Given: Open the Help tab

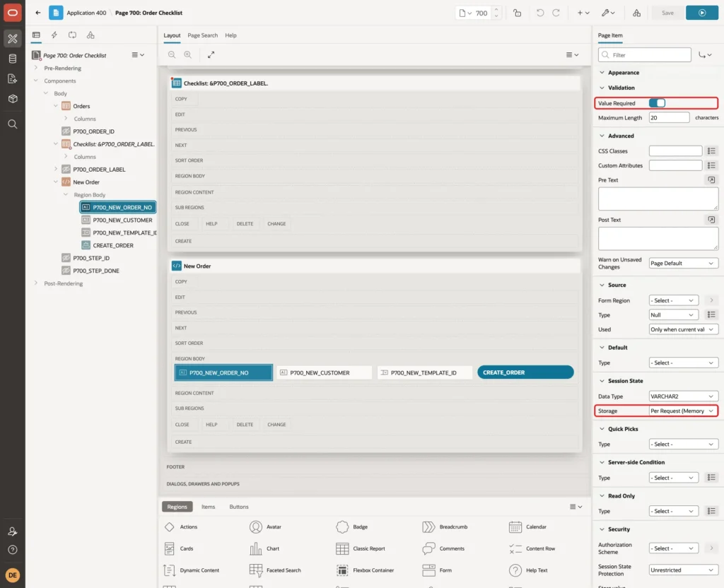Looking at the screenshot, I should coord(230,35).
